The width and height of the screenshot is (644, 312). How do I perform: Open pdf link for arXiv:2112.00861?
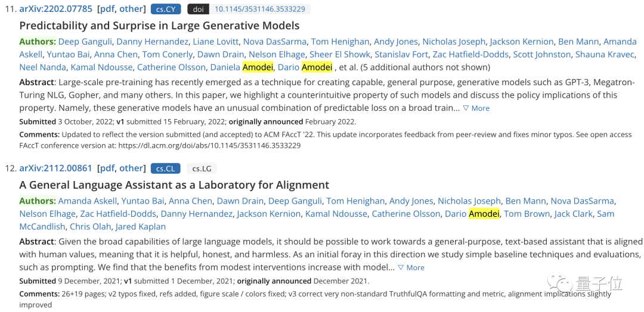coord(107,168)
